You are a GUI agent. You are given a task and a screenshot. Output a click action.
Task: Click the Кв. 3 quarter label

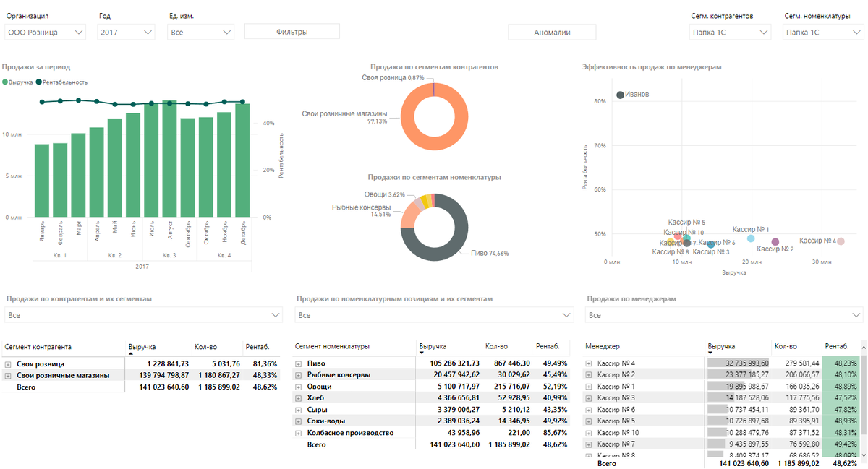169,255
